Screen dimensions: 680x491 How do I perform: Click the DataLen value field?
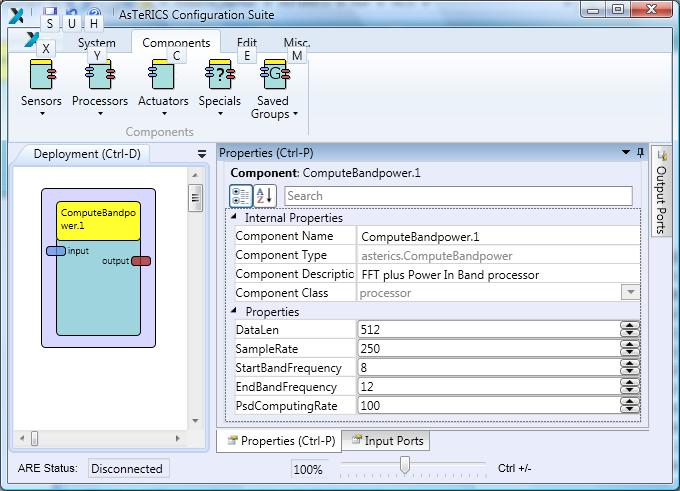coord(489,330)
